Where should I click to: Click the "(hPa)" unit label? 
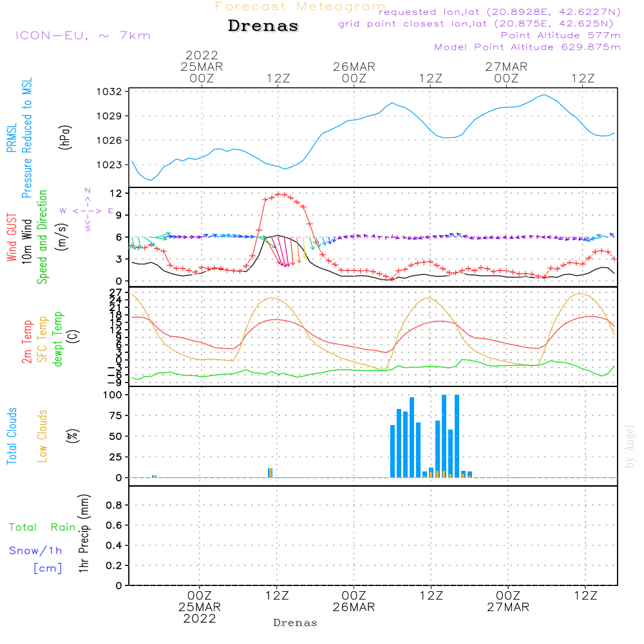pos(65,137)
